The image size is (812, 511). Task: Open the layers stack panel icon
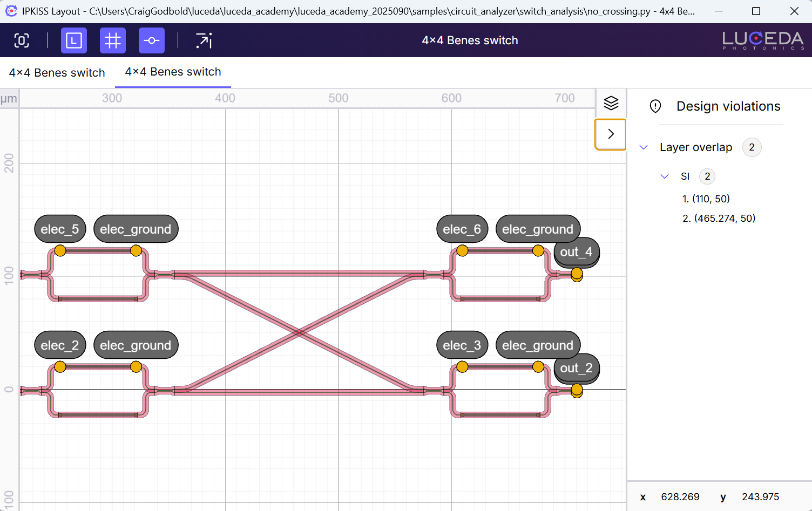pyautogui.click(x=611, y=103)
